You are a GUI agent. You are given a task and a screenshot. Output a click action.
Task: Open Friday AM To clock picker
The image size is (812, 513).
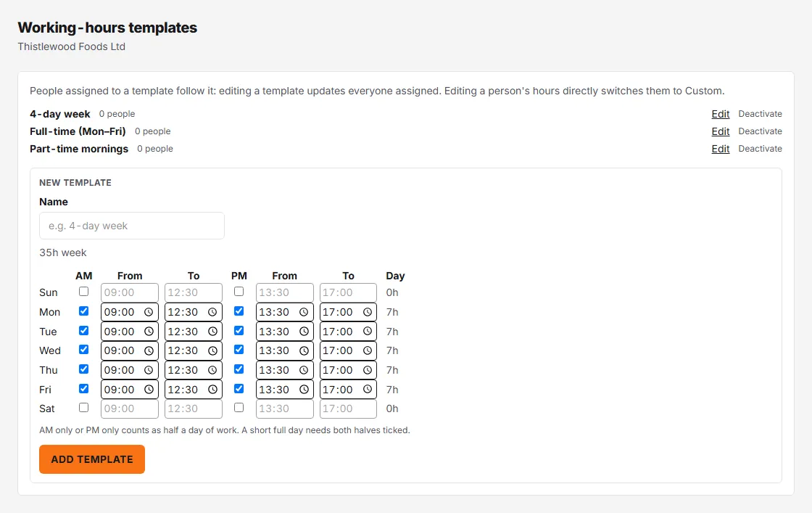point(212,389)
